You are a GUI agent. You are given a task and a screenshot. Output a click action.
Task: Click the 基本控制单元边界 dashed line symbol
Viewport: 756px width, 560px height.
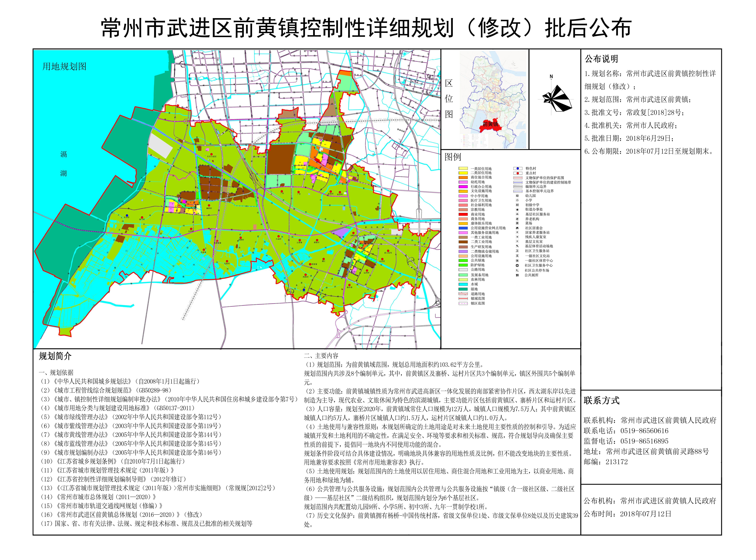click(x=518, y=191)
